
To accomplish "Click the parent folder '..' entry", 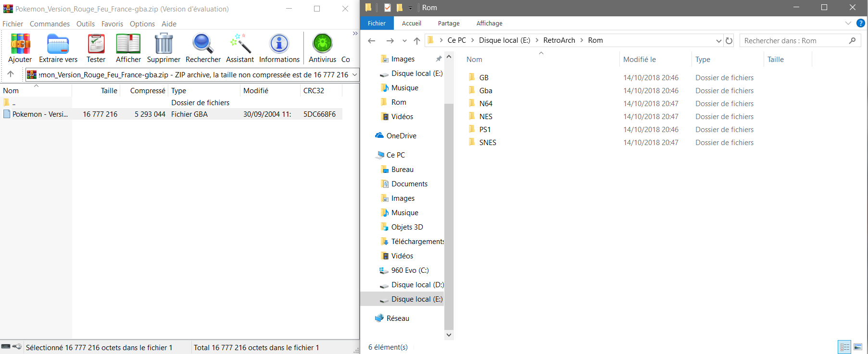I will (10, 102).
